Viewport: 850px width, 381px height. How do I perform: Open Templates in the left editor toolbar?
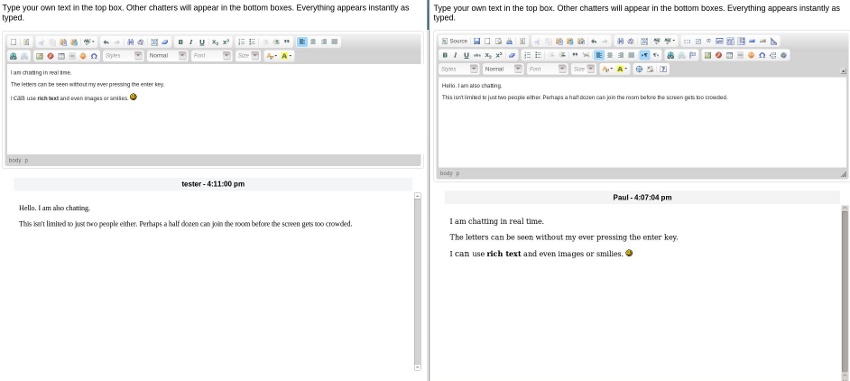26,42
